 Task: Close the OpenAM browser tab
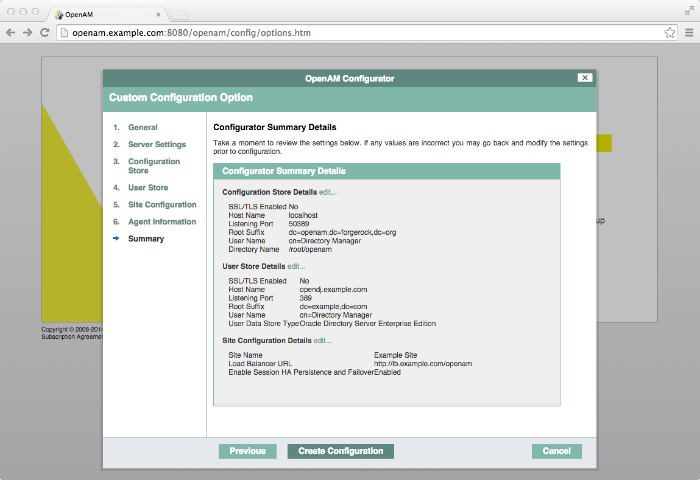click(x=158, y=15)
